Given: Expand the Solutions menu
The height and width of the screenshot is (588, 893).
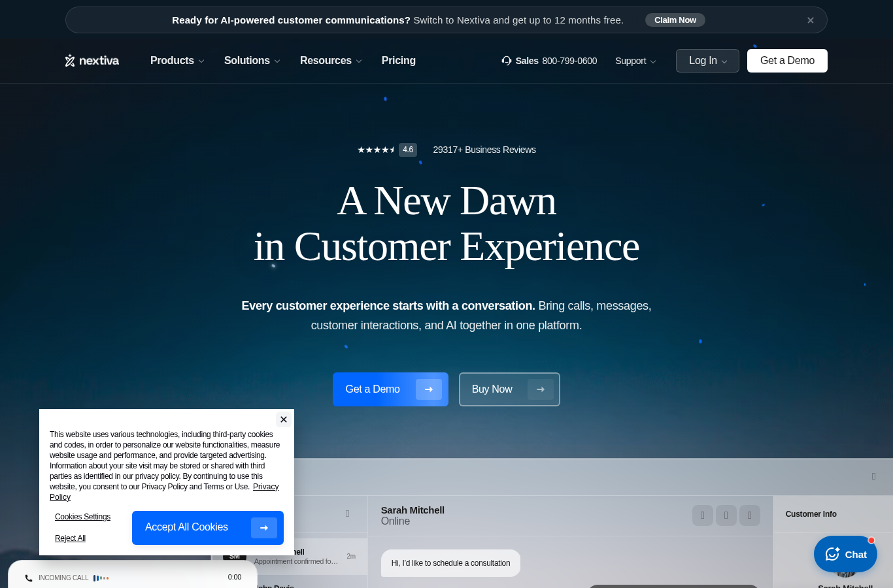Looking at the screenshot, I should click(252, 61).
